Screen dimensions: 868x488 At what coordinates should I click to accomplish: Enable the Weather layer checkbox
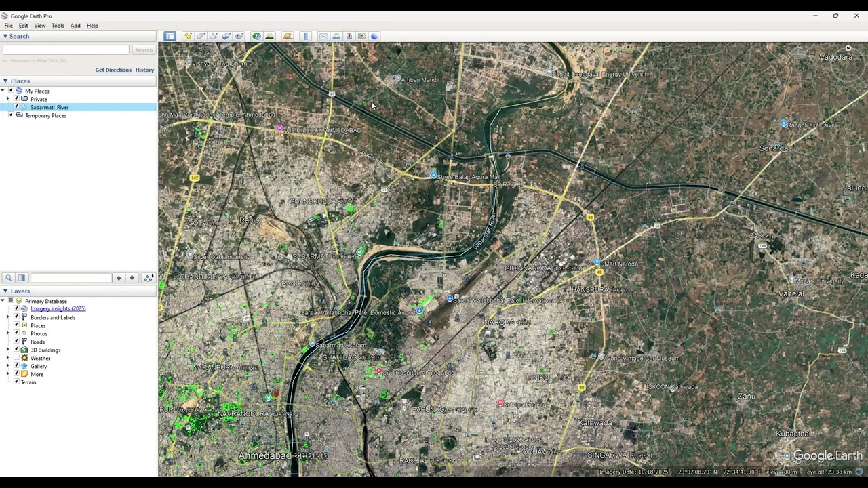coord(16,358)
